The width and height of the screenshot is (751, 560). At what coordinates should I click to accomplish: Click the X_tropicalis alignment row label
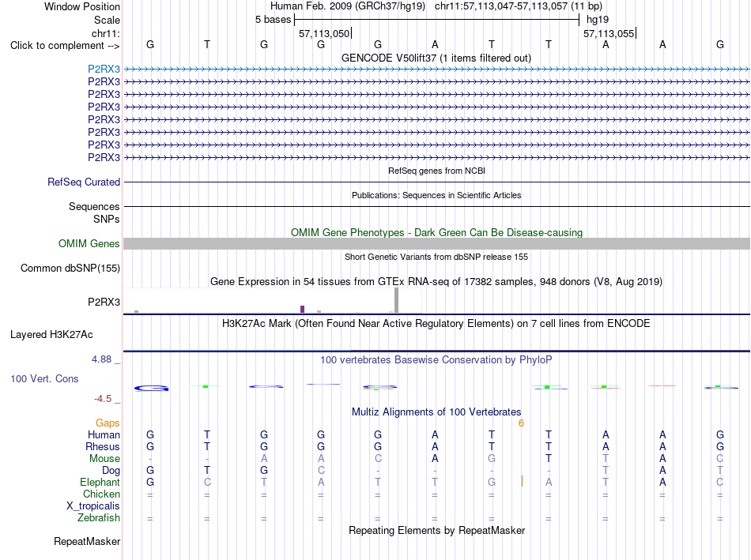[x=93, y=506]
